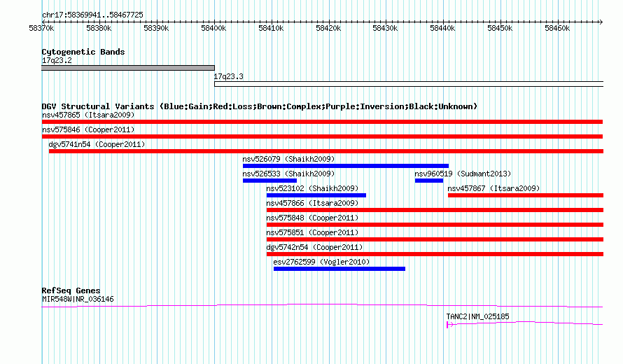Click the gray 17q23.2 cytogenetic band
Image resolution: width=623 pixels, height=364 pixels.
[128, 68]
